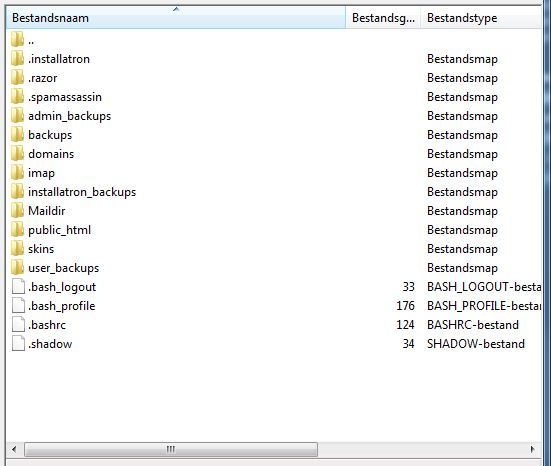551x466 pixels.
Task: Sort by Bestandstype column header
Action: 481,18
